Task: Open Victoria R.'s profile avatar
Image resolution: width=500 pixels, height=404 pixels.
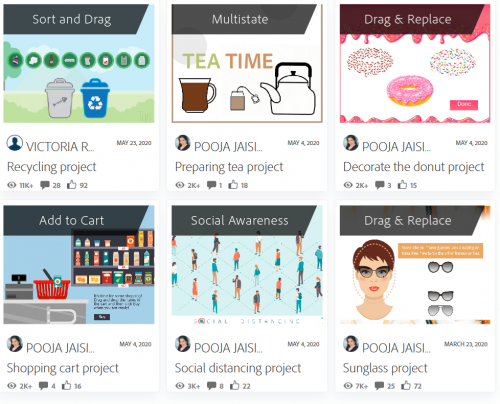Action: pos(15,143)
